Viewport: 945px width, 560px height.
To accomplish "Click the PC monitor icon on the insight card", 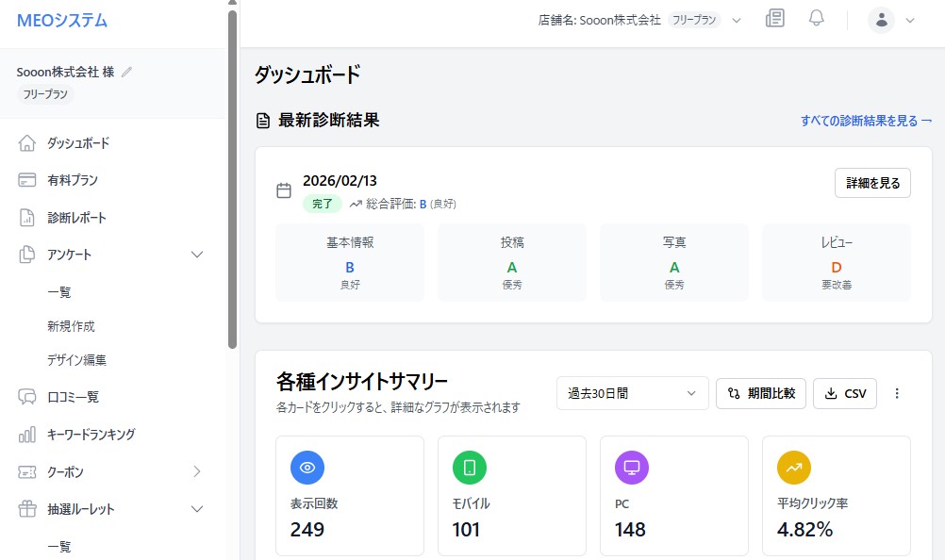I will coord(634,467).
